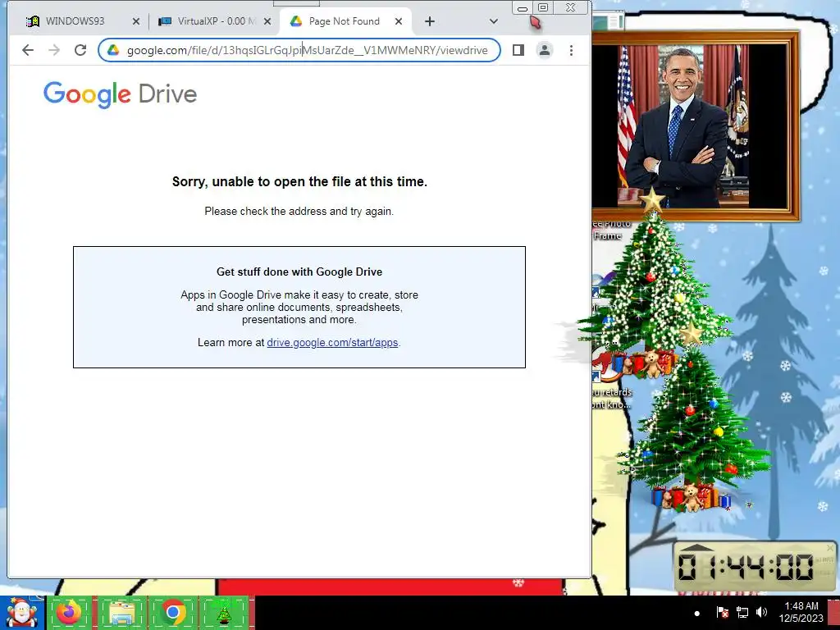
Task: Expand the tab search dropdown
Action: (x=493, y=21)
